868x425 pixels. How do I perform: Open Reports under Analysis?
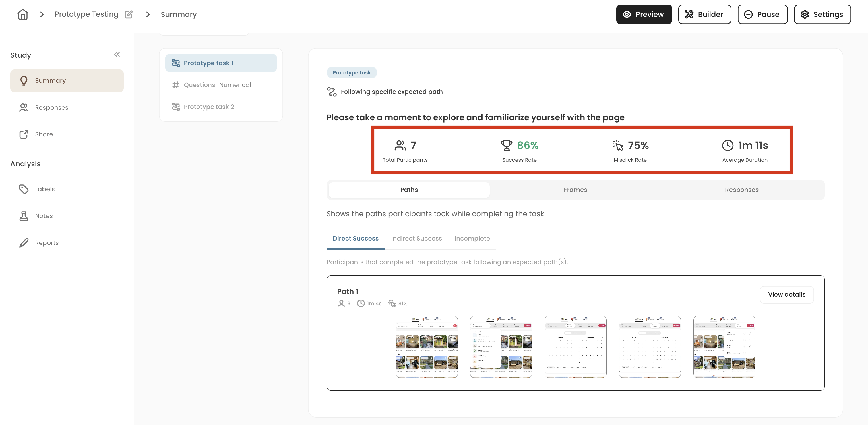(67, 243)
